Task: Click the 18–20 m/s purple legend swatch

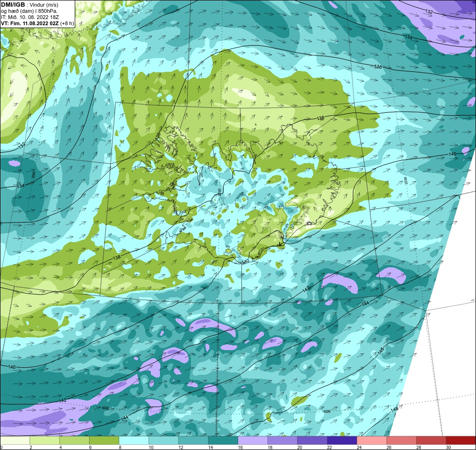Action: point(283,440)
